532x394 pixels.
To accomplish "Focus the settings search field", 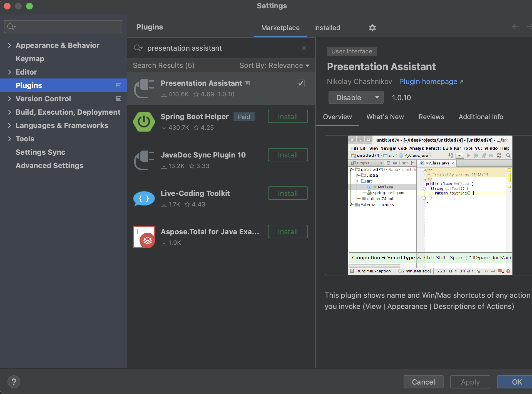I will (x=63, y=27).
